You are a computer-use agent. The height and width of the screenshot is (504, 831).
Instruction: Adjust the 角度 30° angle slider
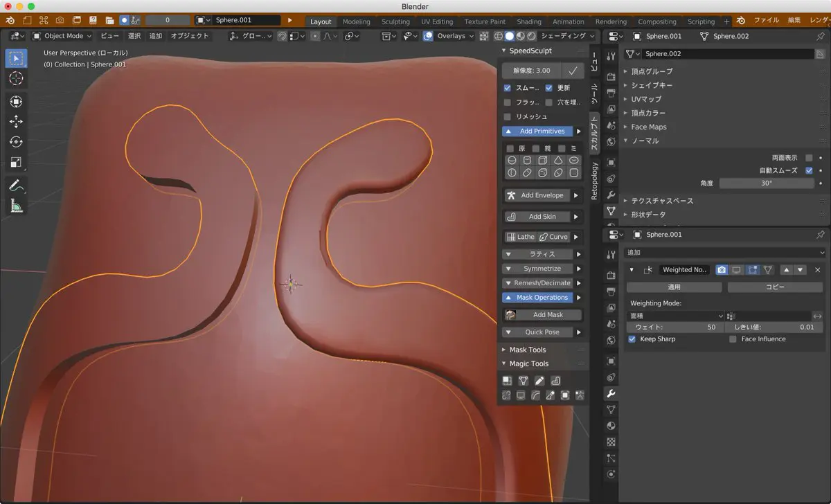pos(766,183)
